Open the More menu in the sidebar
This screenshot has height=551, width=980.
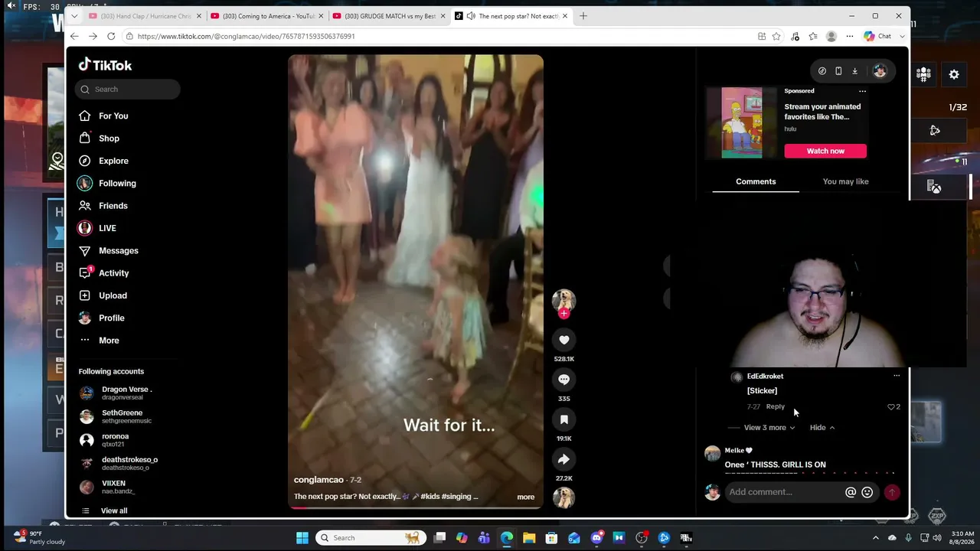click(109, 341)
